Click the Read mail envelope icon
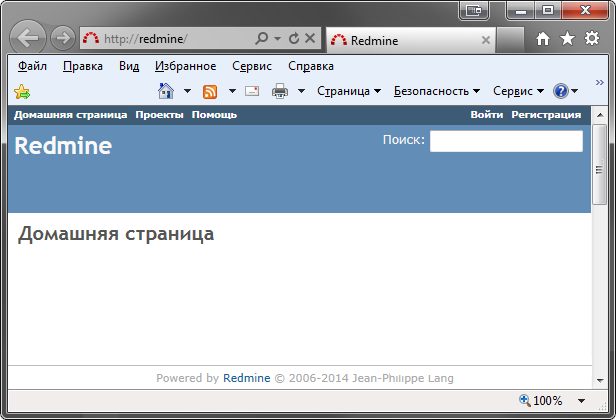Image resolution: width=616 pixels, height=420 pixels. [x=252, y=91]
